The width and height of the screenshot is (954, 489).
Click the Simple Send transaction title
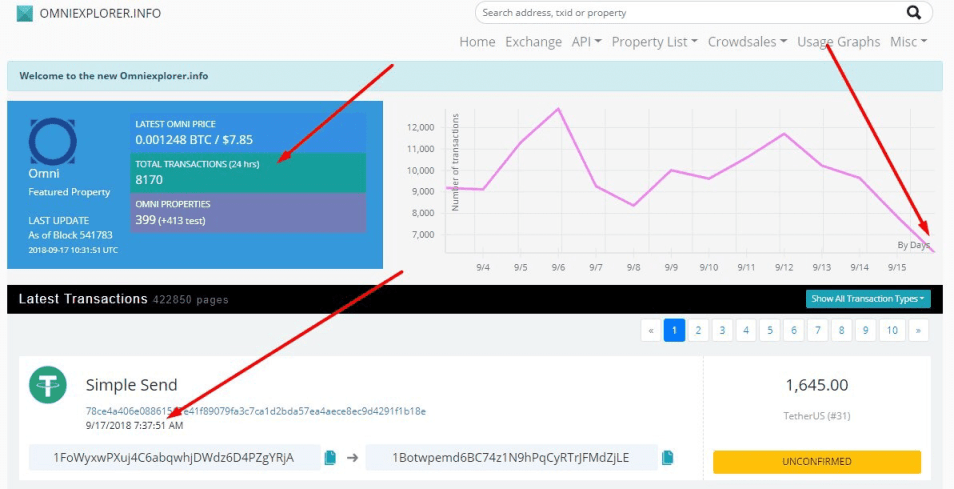(x=131, y=385)
